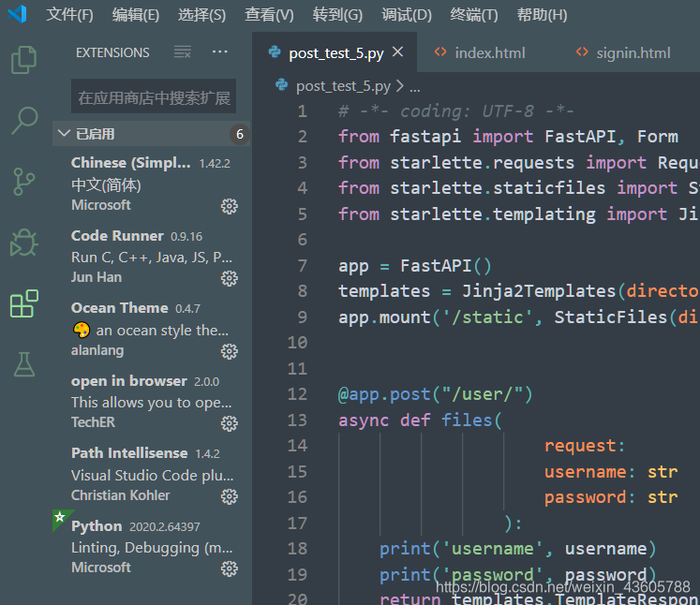
Task: Clear extensions search results icon
Action: 182,52
